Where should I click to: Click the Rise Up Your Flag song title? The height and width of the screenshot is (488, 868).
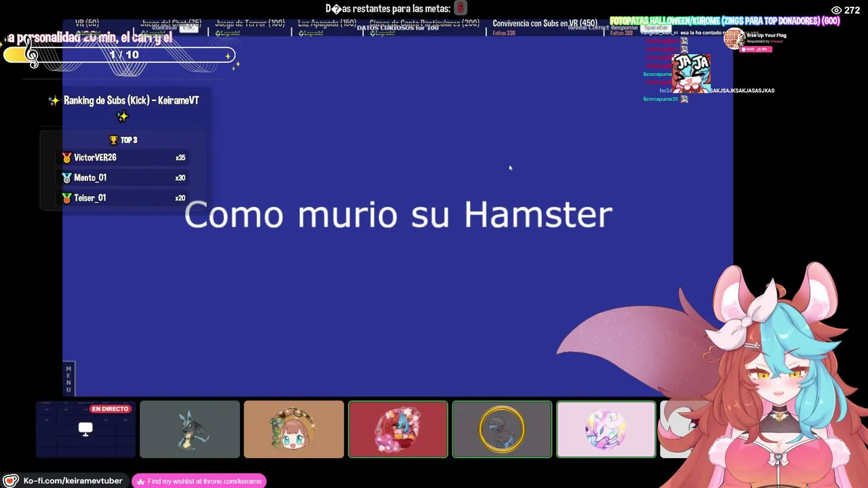pyautogui.click(x=766, y=35)
